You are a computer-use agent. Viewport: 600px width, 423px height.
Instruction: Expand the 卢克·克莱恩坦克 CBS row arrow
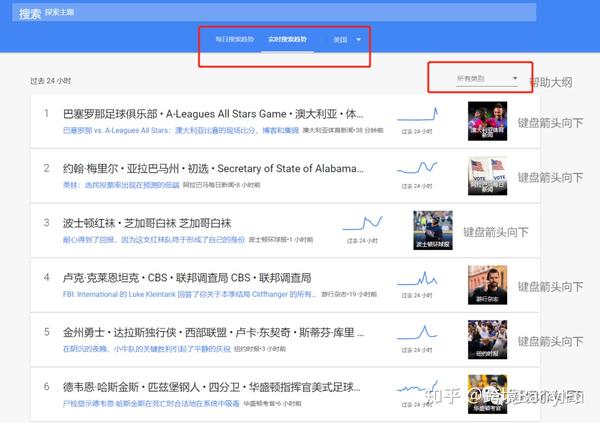click(550, 287)
